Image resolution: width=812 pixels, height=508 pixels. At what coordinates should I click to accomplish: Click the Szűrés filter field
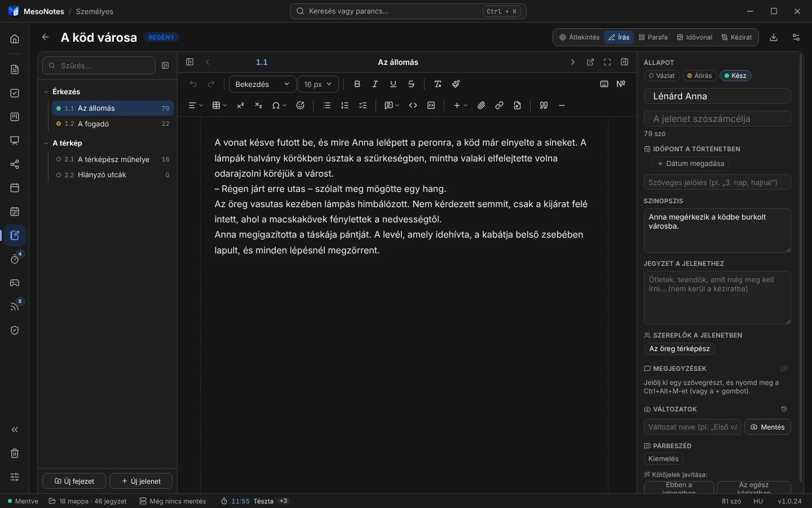pyautogui.click(x=99, y=65)
